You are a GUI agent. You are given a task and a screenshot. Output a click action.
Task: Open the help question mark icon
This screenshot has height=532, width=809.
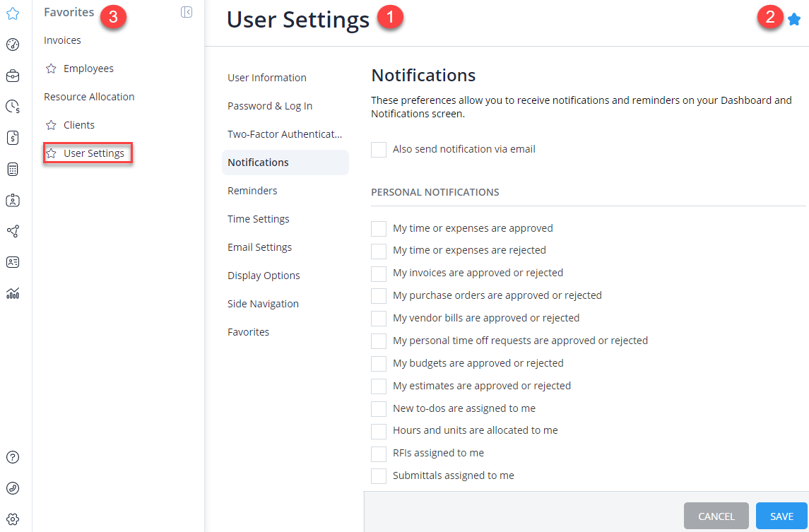click(x=12, y=457)
